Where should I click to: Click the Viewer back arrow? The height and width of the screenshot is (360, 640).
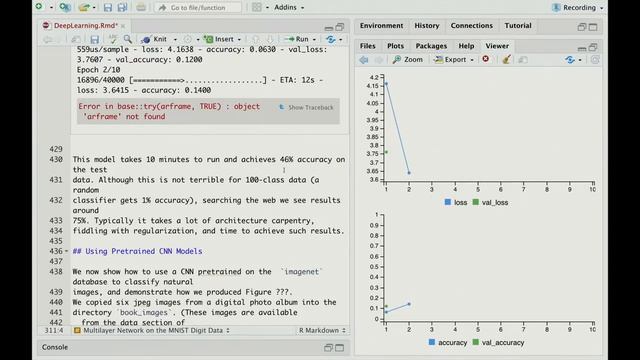coord(364,60)
